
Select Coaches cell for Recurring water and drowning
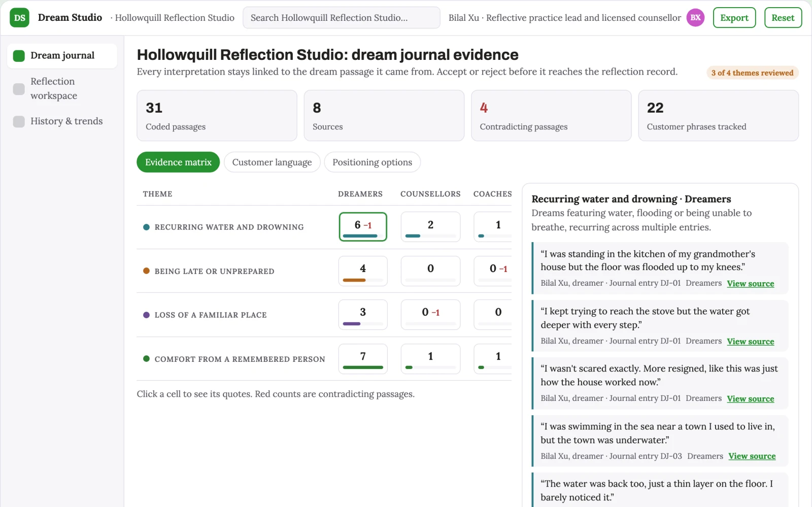(x=493, y=227)
